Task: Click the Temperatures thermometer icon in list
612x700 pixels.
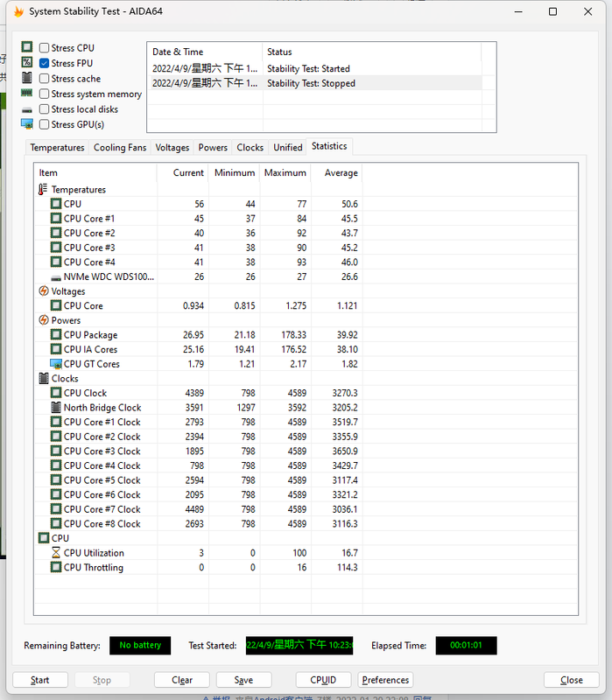Action: point(44,190)
